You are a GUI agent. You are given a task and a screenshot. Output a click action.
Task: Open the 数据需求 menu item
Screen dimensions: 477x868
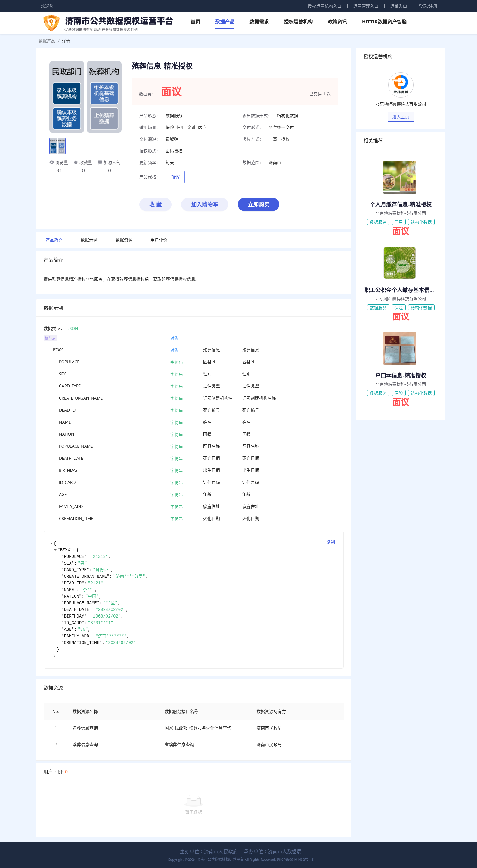point(259,22)
